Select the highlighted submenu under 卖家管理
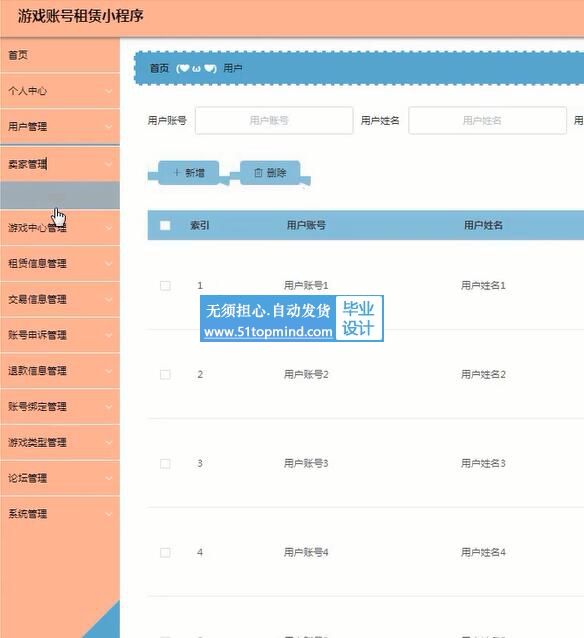This screenshot has height=638, width=584. click(60, 195)
